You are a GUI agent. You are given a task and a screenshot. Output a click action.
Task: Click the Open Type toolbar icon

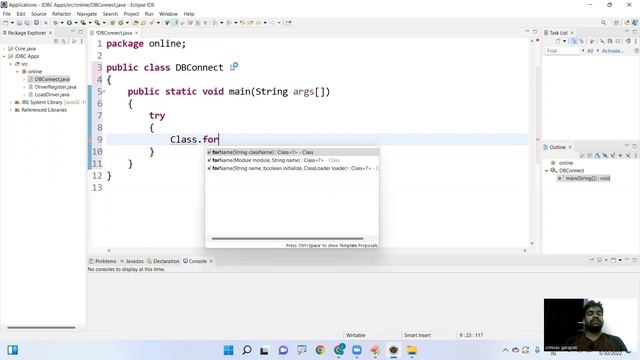[x=135, y=22]
